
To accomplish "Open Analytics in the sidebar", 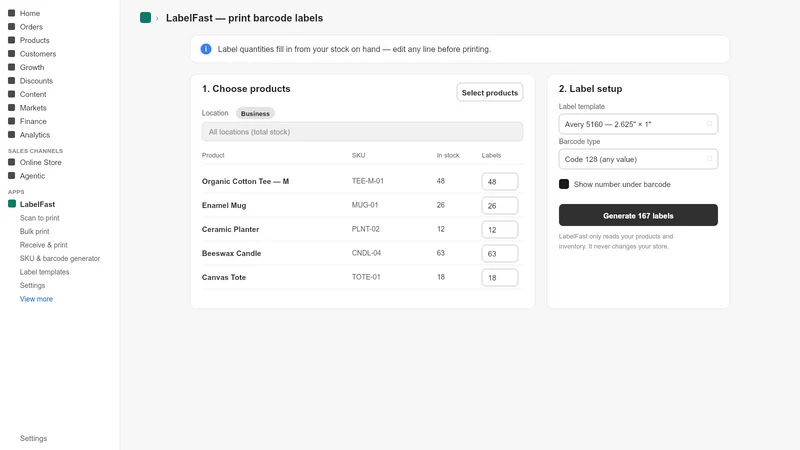I will coord(35,135).
